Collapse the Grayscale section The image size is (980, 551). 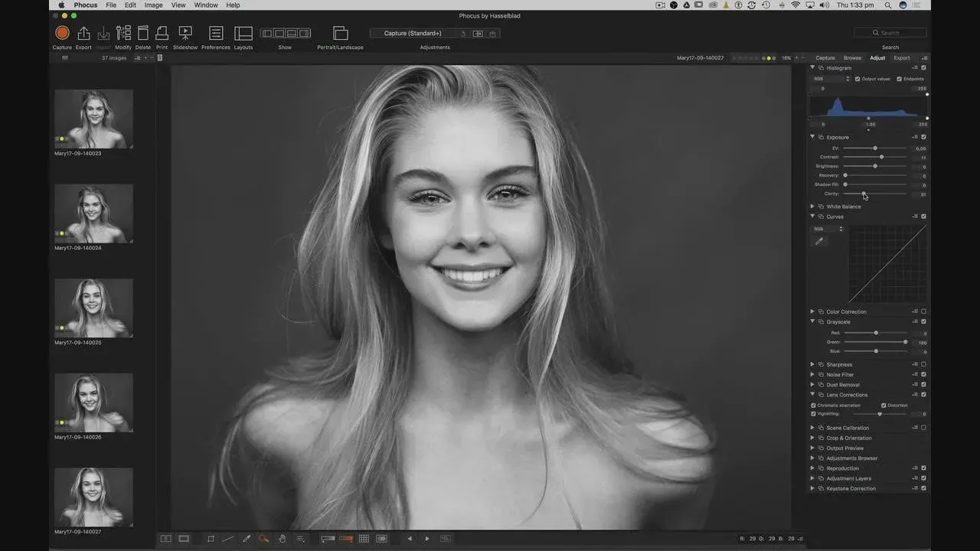[812, 321]
